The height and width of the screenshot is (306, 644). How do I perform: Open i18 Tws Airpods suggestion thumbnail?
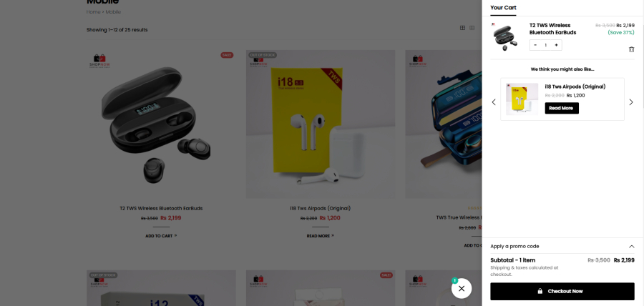pos(522,99)
